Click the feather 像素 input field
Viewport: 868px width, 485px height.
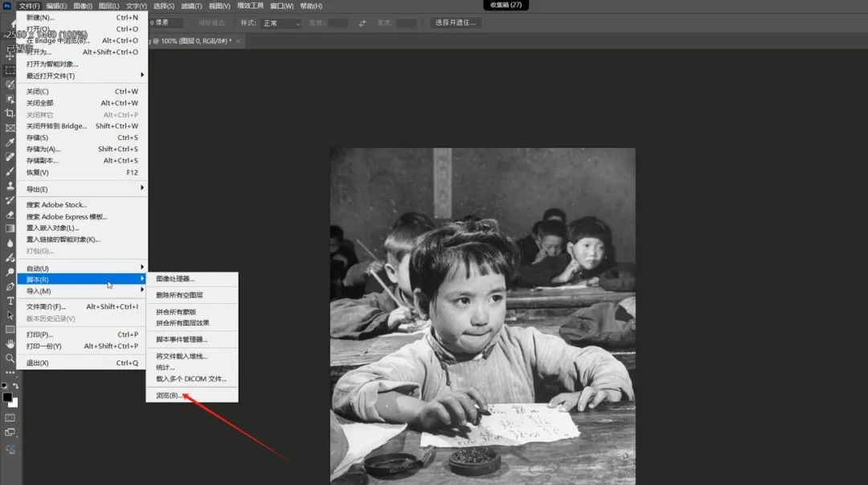[x=166, y=23]
